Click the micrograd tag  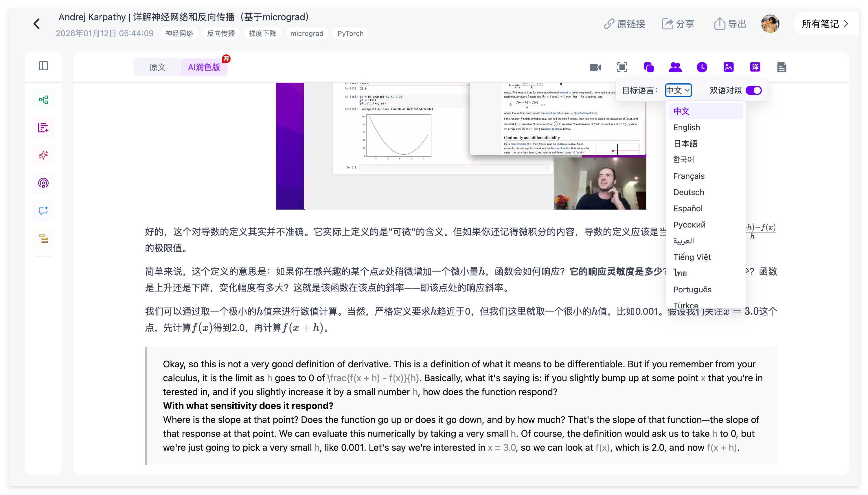(306, 33)
